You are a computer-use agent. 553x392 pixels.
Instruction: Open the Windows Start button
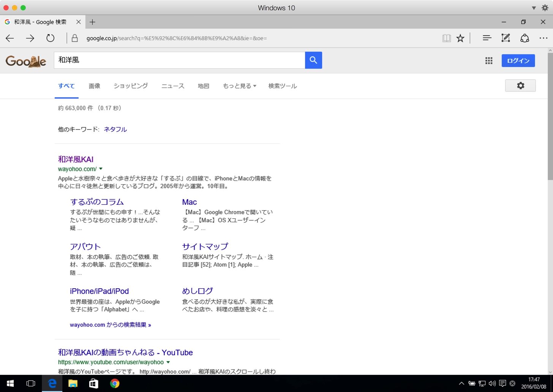pyautogui.click(x=10, y=384)
